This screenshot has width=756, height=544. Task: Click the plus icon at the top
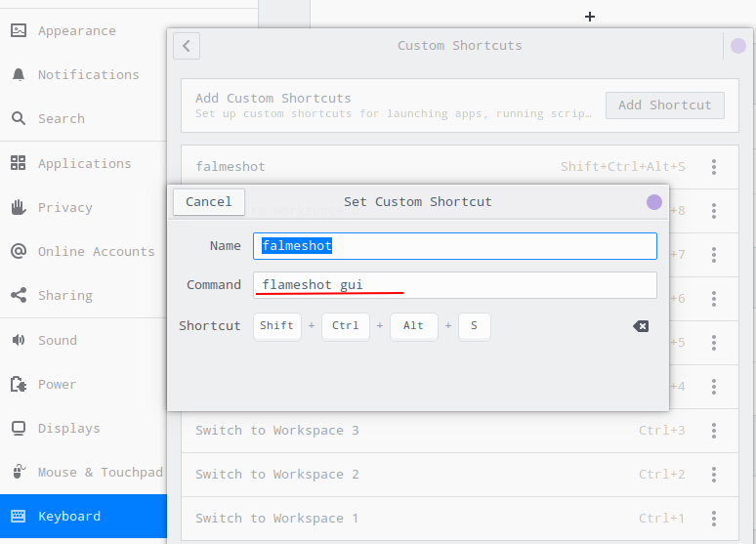(590, 17)
